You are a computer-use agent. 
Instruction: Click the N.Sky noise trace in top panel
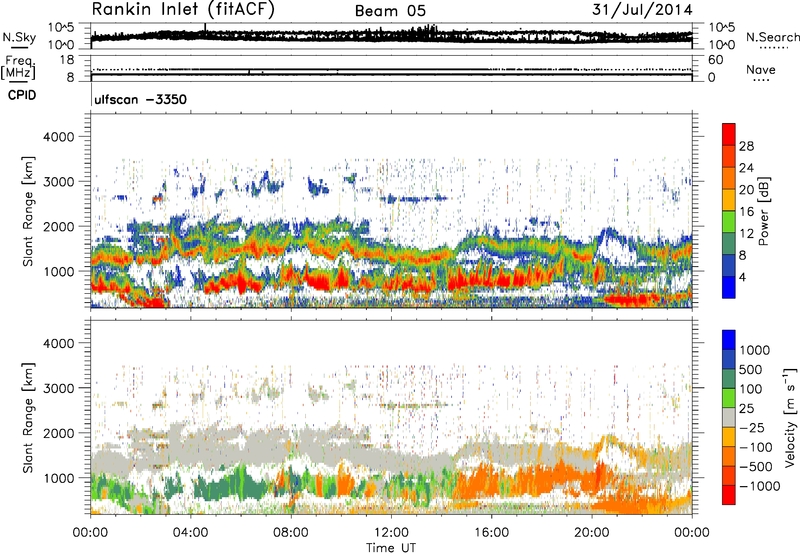point(391,36)
